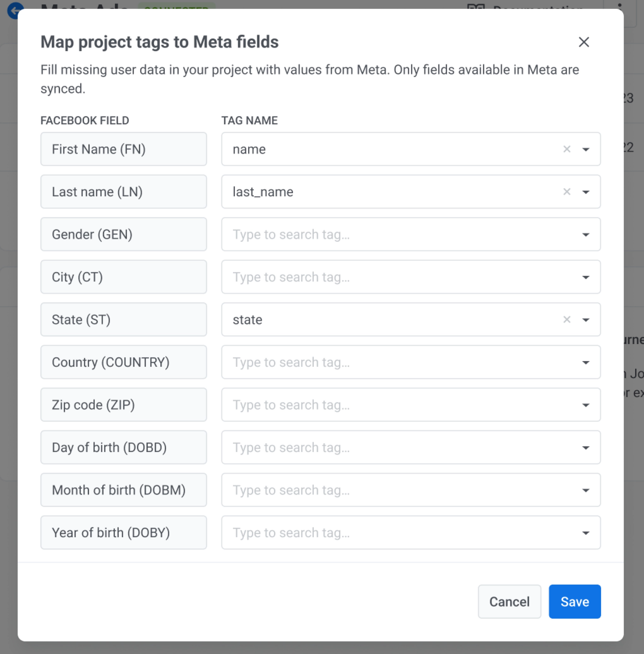Click the selected 'name' tag value

click(x=249, y=149)
